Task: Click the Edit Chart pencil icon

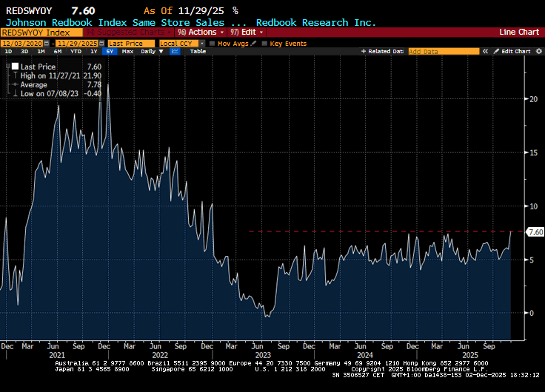Action: (498, 52)
